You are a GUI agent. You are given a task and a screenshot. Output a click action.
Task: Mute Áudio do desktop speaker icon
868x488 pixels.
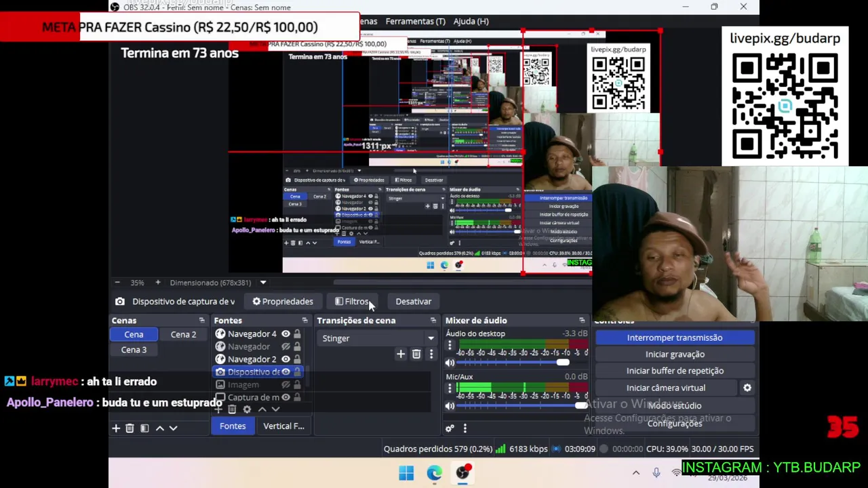(450, 363)
